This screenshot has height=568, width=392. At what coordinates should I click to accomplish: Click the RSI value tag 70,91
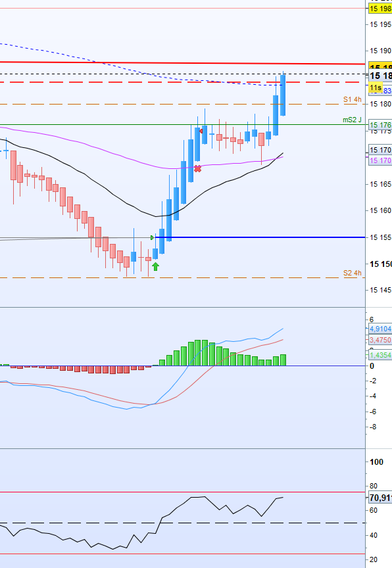[x=380, y=498]
